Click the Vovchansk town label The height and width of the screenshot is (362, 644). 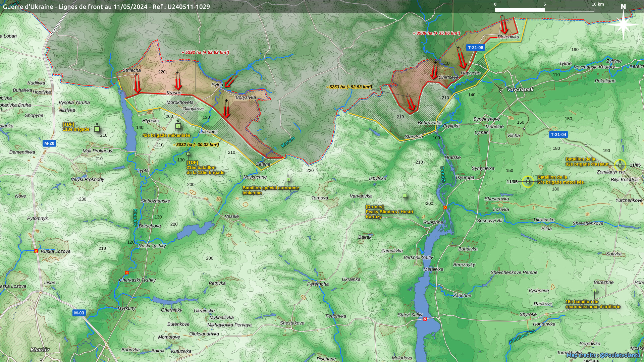(x=520, y=89)
